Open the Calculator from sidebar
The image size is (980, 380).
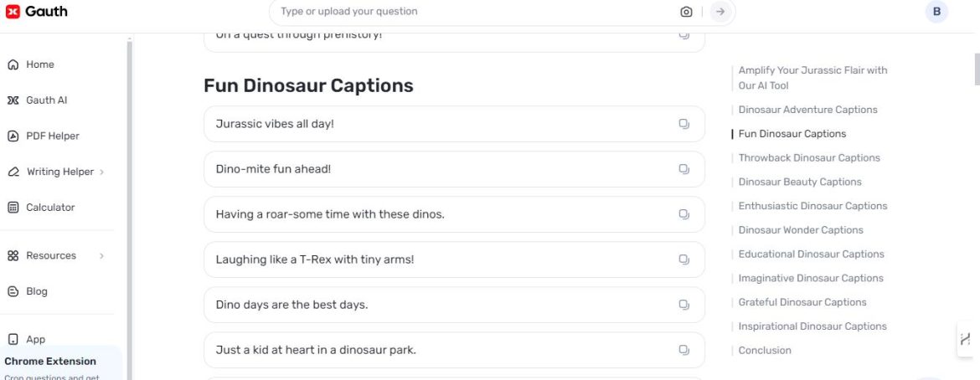(x=49, y=208)
